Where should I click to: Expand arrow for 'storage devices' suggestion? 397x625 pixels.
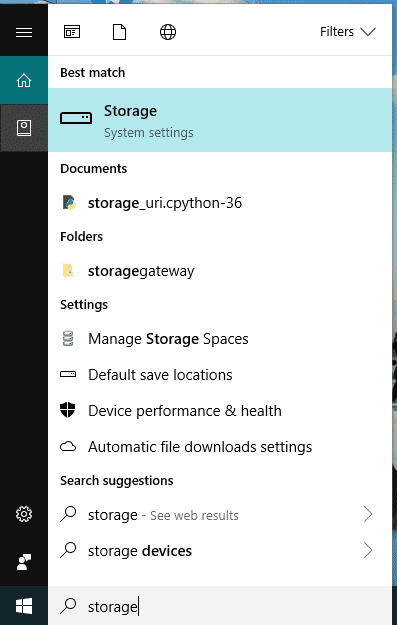pyautogui.click(x=368, y=550)
